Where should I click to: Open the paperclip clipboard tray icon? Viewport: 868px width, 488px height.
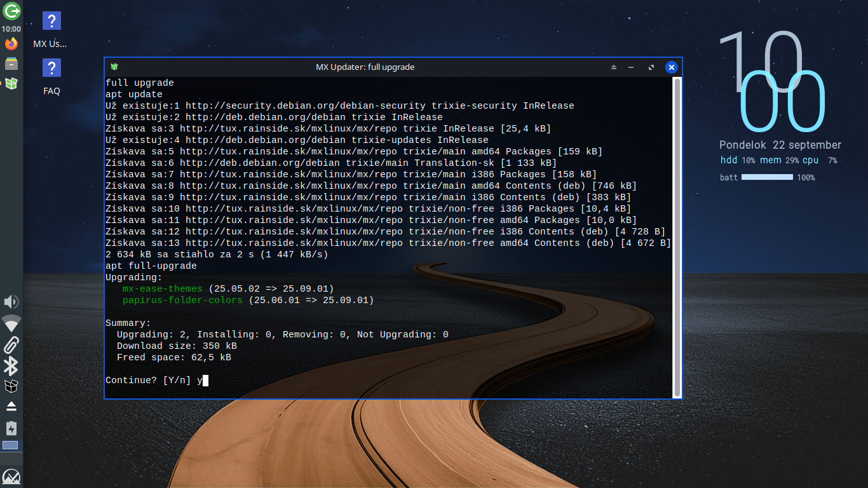click(x=11, y=345)
